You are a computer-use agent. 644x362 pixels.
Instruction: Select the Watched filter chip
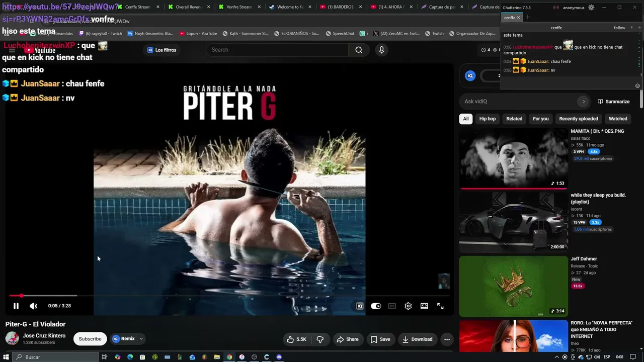point(618,119)
